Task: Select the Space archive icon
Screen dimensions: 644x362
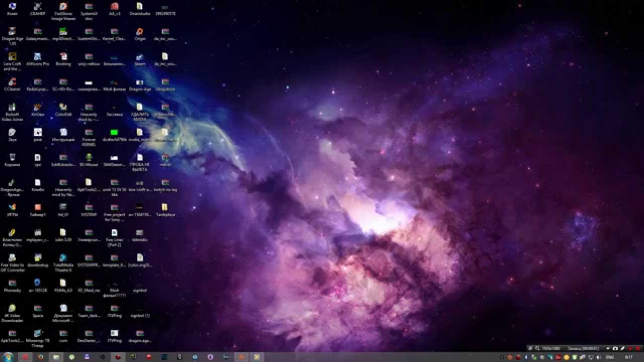Action: click(x=38, y=310)
